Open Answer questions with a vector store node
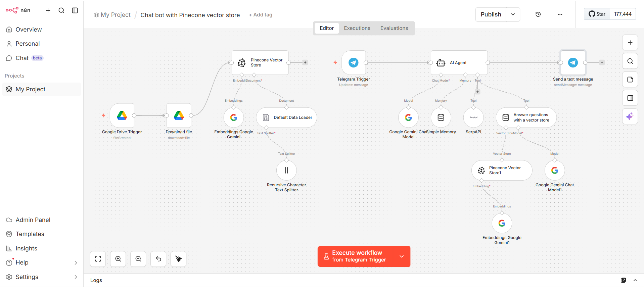644x287 pixels. 526,117
